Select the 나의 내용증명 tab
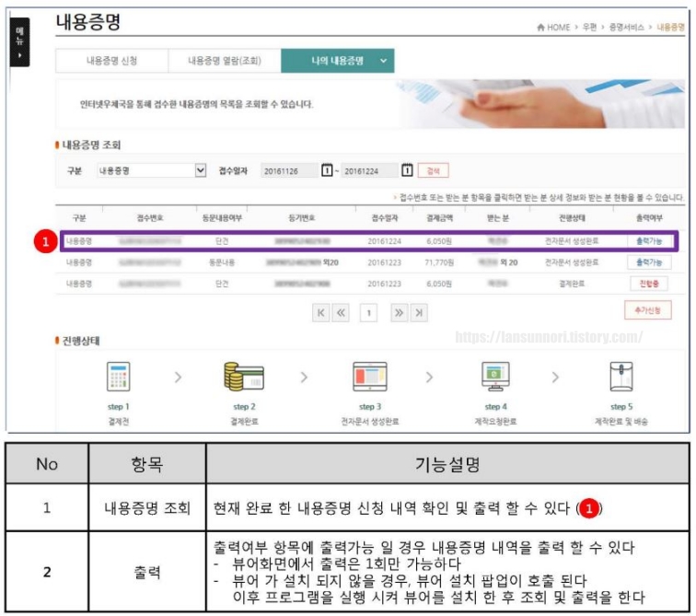The height and width of the screenshot is (616, 696). point(337,61)
